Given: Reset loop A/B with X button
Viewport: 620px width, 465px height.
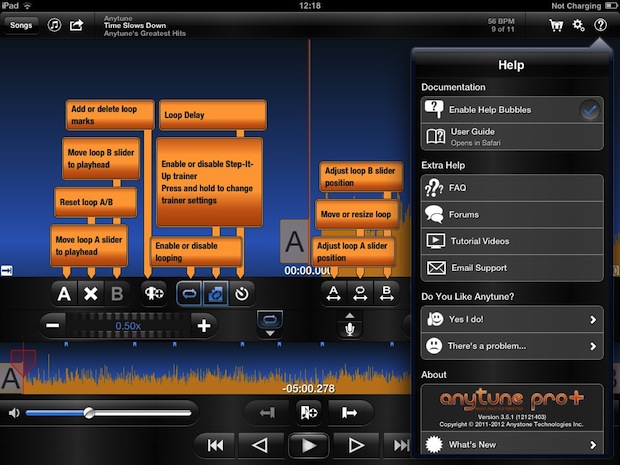Looking at the screenshot, I should tap(91, 294).
